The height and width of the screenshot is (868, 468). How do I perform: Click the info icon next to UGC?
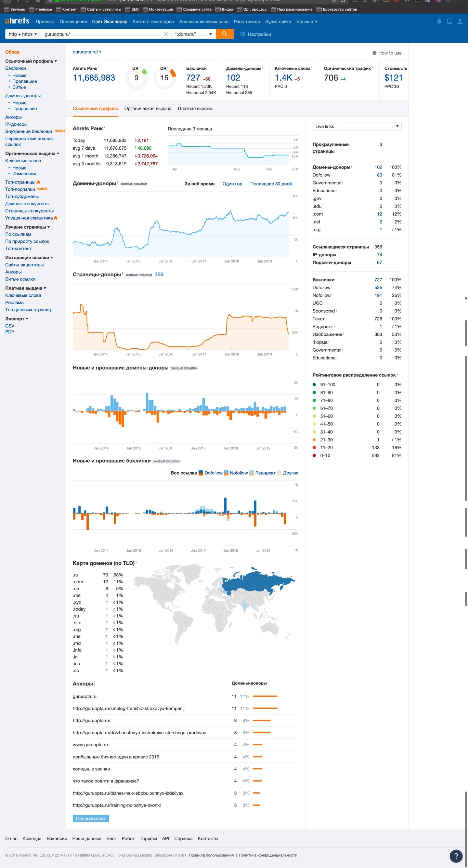coord(324,303)
